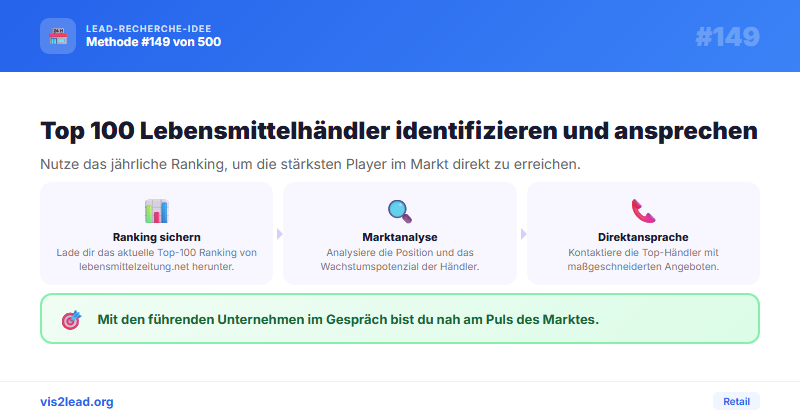Click the 'LEAD-RECHERCHE-IDEE' header label
This screenshot has width=800, height=420.
coord(148,29)
